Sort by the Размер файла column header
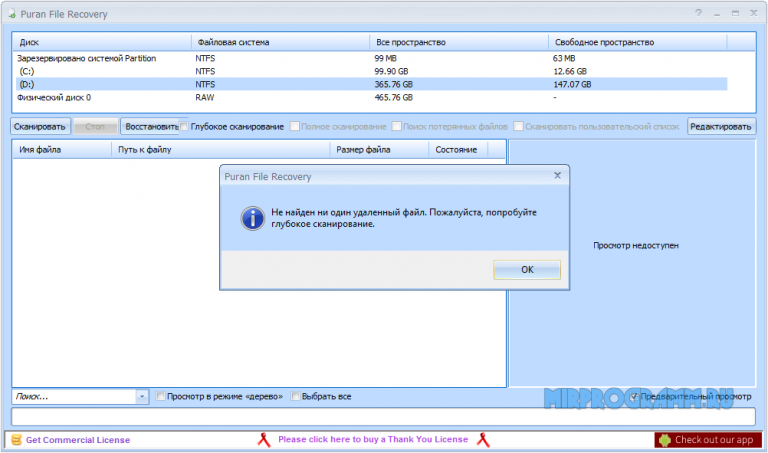Screen dimensions: 768x453 [x=380, y=150]
